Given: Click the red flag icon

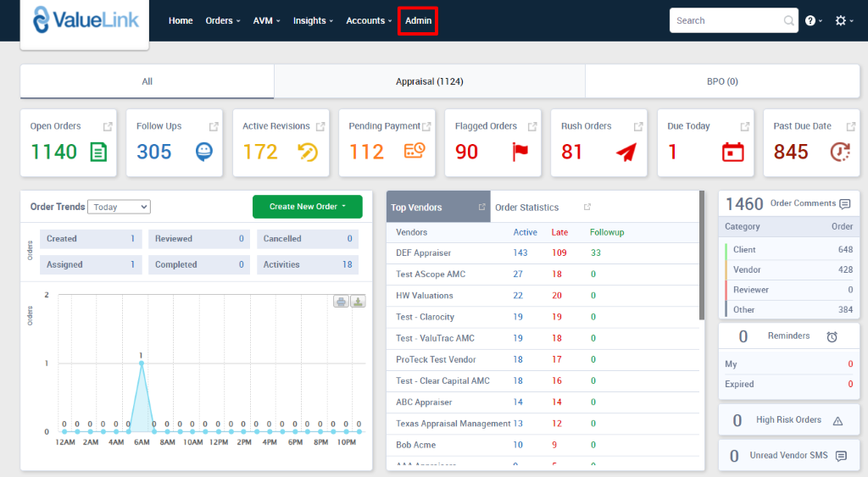Looking at the screenshot, I should pos(520,152).
